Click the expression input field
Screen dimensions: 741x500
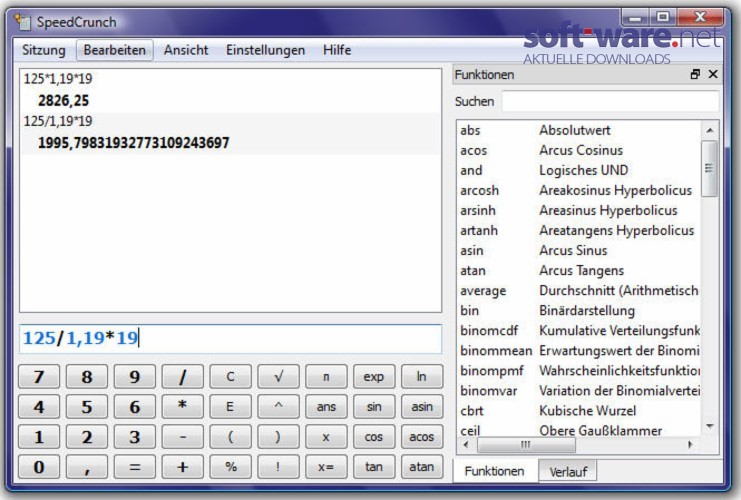click(x=231, y=339)
